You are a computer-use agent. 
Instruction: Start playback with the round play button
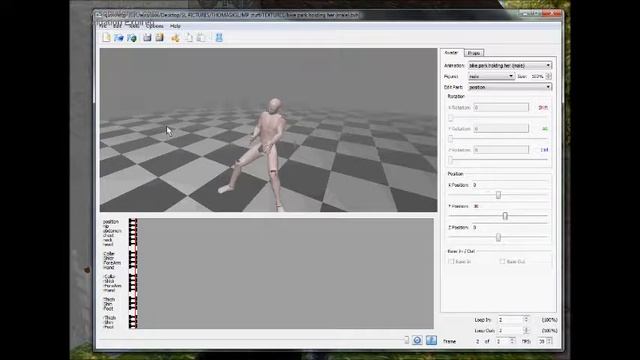tap(417, 340)
